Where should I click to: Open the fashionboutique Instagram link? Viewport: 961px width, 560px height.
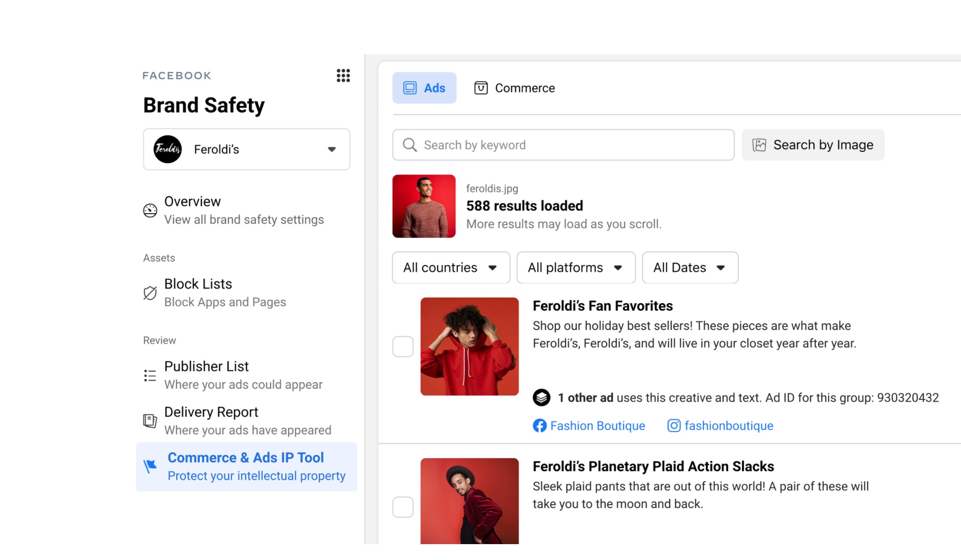[x=729, y=426]
